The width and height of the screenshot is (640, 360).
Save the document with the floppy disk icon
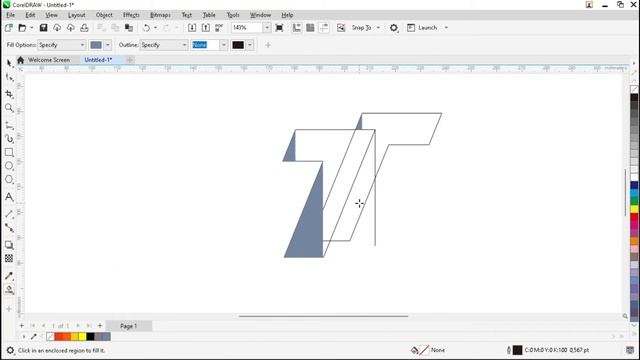click(43, 28)
